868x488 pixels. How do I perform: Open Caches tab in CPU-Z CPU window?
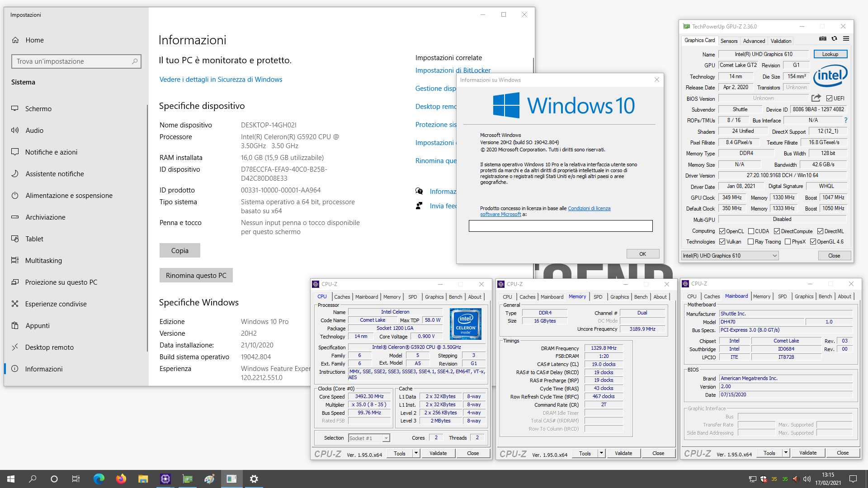tap(342, 297)
